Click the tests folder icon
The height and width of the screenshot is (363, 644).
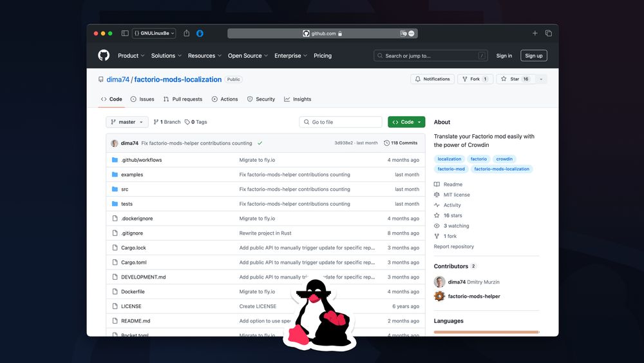[115, 204]
